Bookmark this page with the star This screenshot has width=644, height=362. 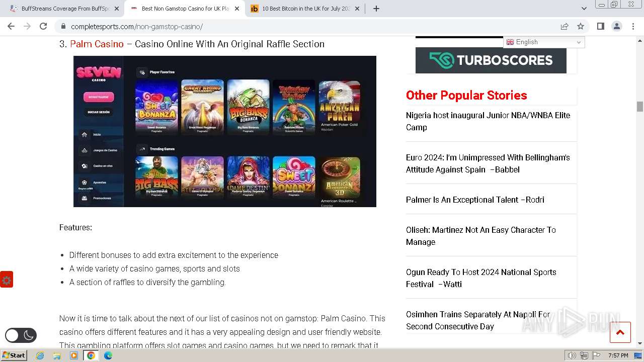(x=581, y=26)
